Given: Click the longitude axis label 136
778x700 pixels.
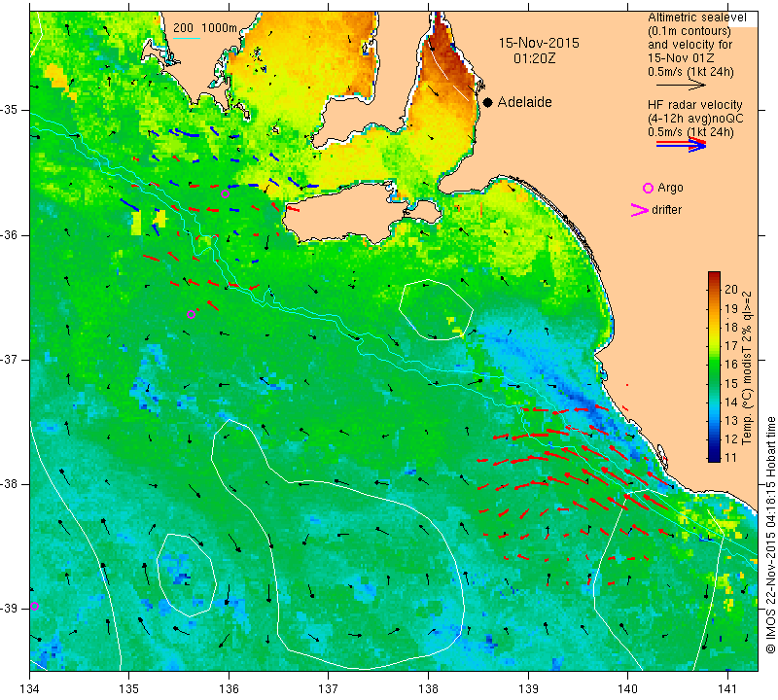Looking at the screenshot, I should tap(229, 688).
